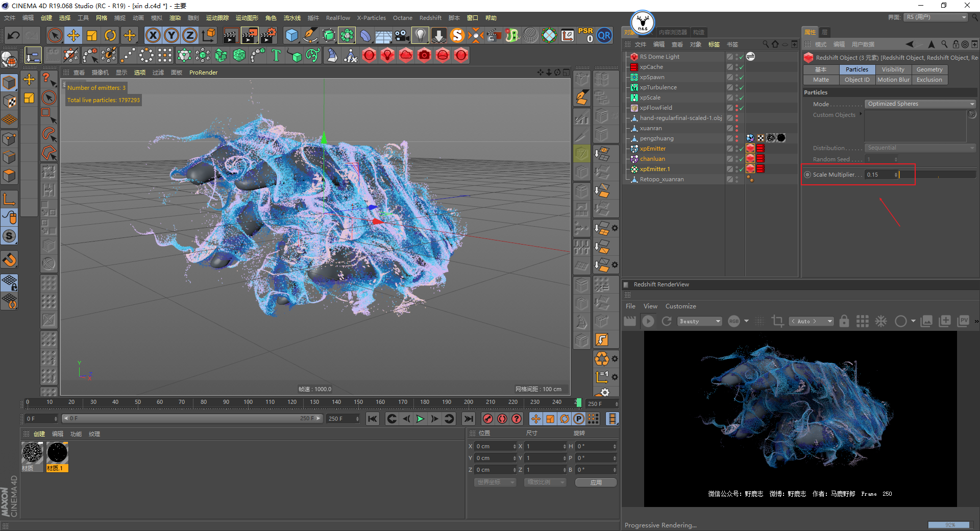The height and width of the screenshot is (531, 980).
Task: Click the Scale Multiplier slider track
Action: (938, 175)
